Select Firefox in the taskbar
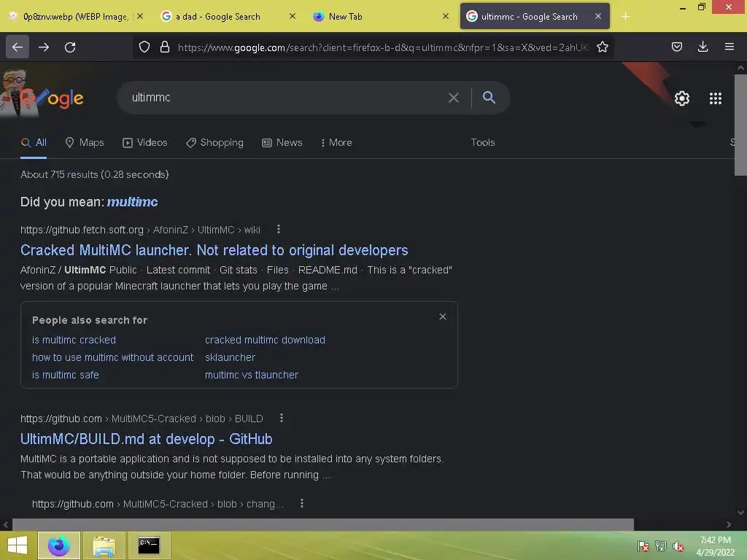The image size is (747, 560). [x=59, y=545]
